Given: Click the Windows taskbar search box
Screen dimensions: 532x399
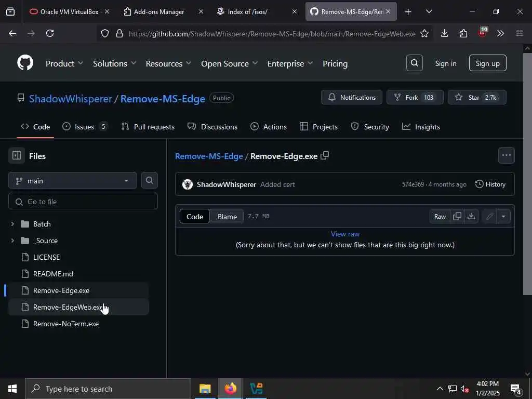Looking at the screenshot, I should (108, 389).
